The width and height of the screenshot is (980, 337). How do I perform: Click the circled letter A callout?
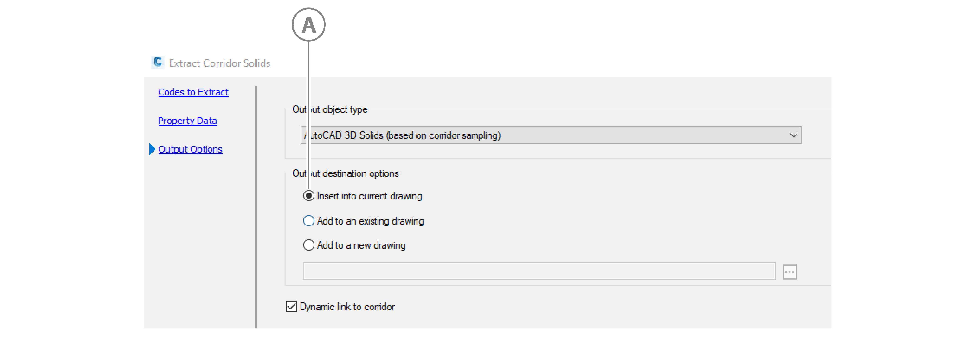(x=308, y=25)
